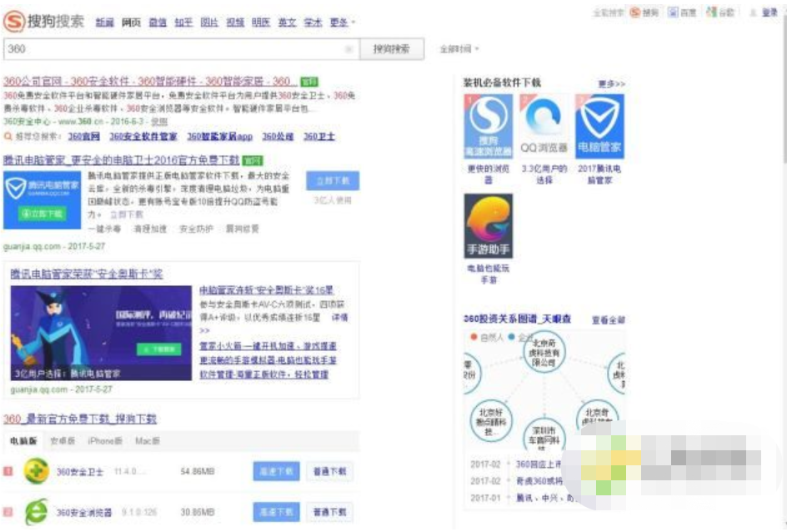Switch to 图片 search category
This screenshot has width=787, height=532.
coord(209,23)
